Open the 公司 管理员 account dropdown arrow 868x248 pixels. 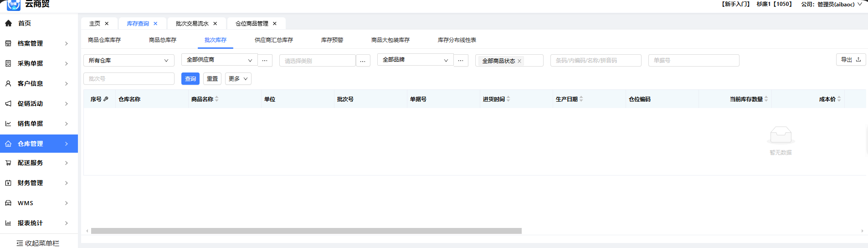point(859,4)
